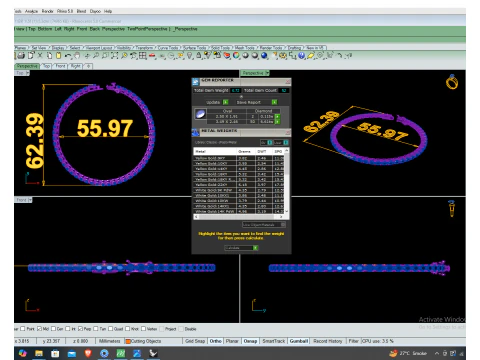Click the oval gem thumbnail in Gem Reporter
This screenshot has height=360, width=480.
[x=200, y=114]
